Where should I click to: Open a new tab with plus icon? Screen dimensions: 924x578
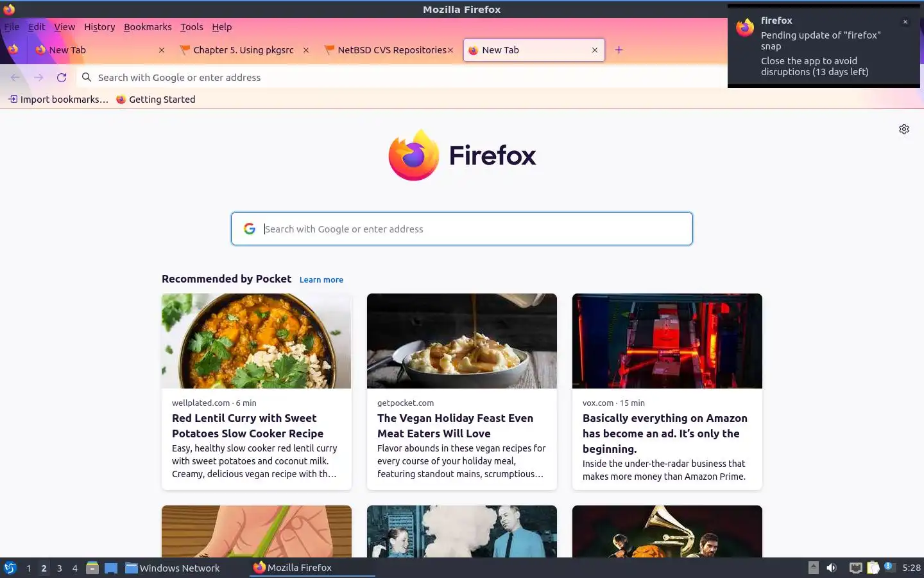coord(619,50)
